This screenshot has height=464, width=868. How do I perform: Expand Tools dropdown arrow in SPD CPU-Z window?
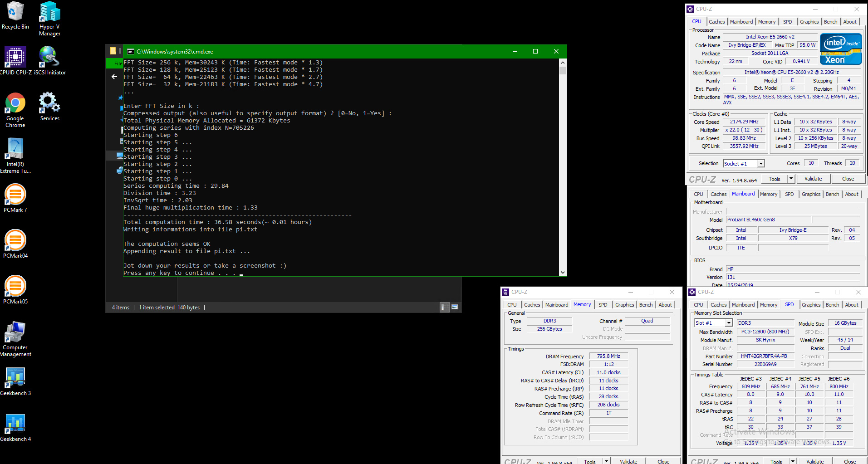coord(793,461)
